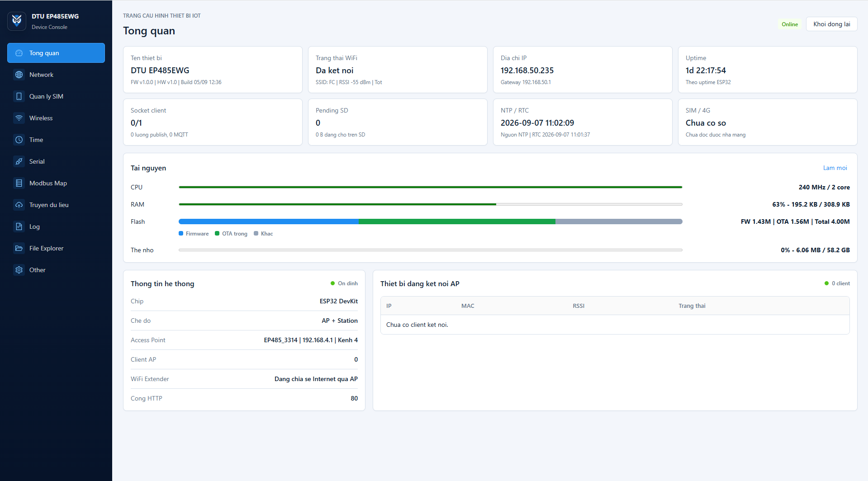Image resolution: width=868 pixels, height=481 pixels.
Task: Open the File Explorer page
Action: coord(56,248)
